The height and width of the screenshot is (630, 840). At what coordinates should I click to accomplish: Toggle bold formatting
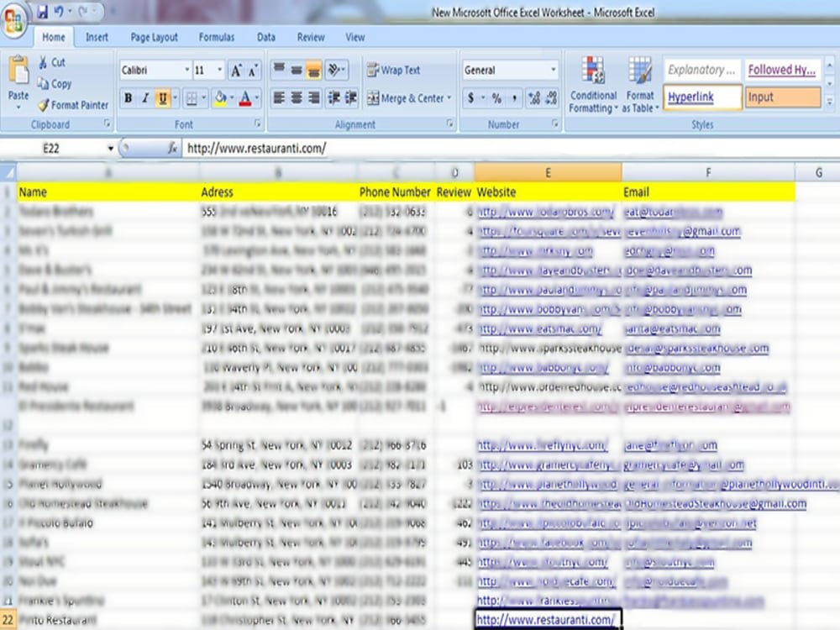[126, 98]
